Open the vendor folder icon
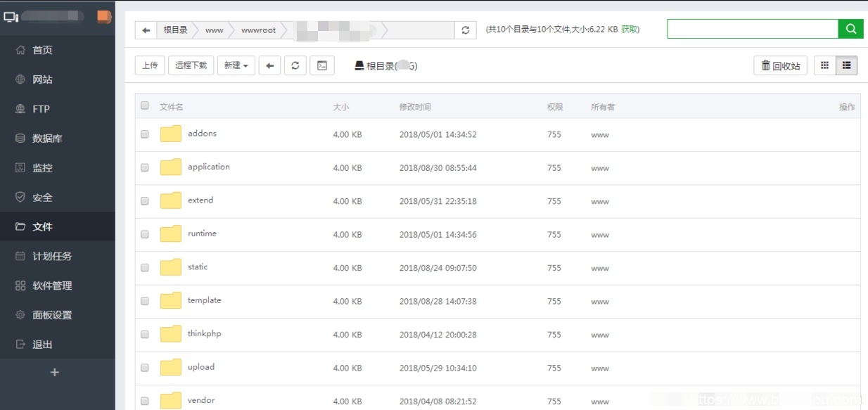This screenshot has width=868, height=410. pyautogui.click(x=171, y=401)
